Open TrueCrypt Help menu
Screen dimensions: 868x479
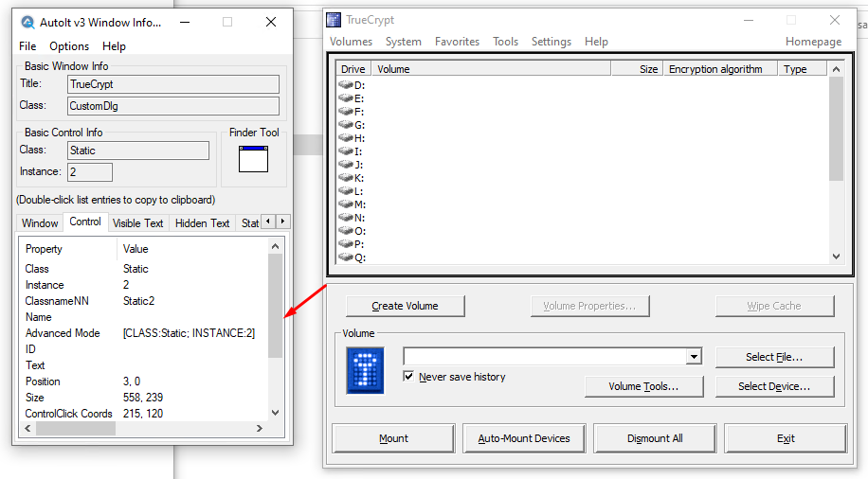(x=596, y=42)
